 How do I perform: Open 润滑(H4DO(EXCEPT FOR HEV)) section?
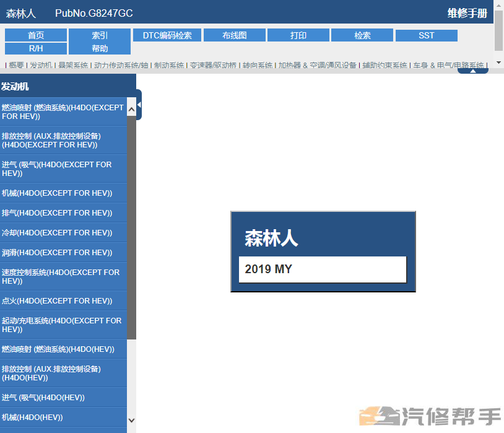pos(63,253)
